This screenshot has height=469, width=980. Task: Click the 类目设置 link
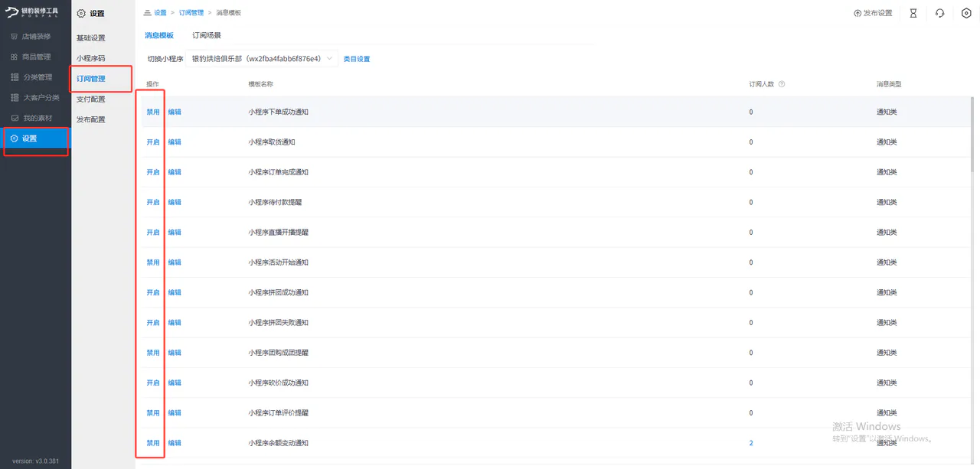coord(357,59)
